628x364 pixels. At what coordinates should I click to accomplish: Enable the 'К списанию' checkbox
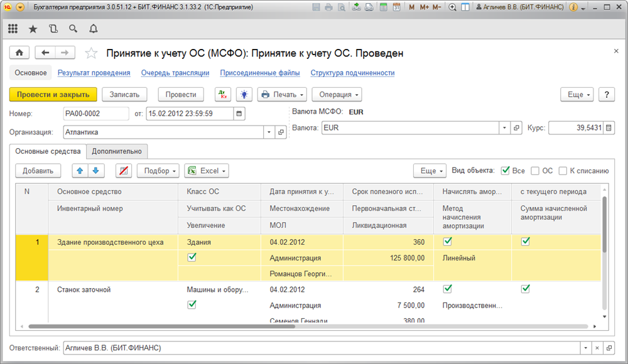point(563,171)
